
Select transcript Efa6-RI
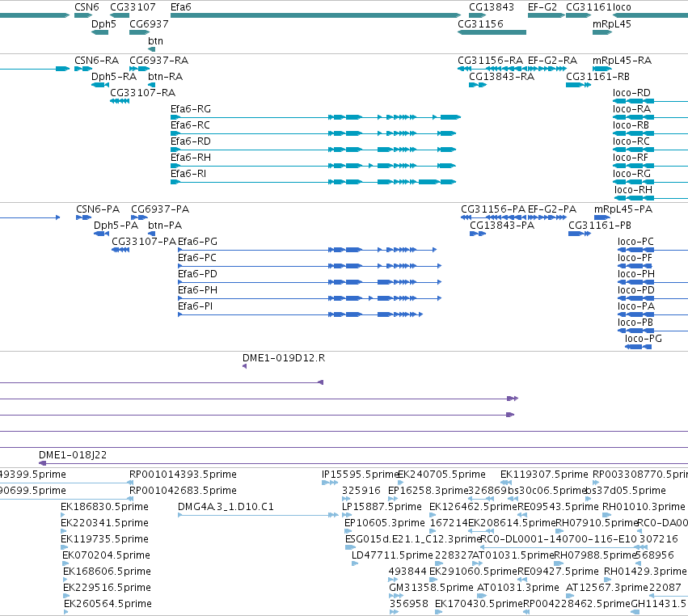pos(314,182)
